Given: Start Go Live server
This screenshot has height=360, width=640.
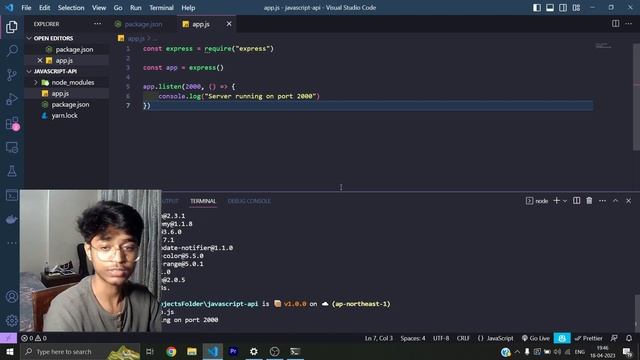Looking at the screenshot, I should 536,338.
